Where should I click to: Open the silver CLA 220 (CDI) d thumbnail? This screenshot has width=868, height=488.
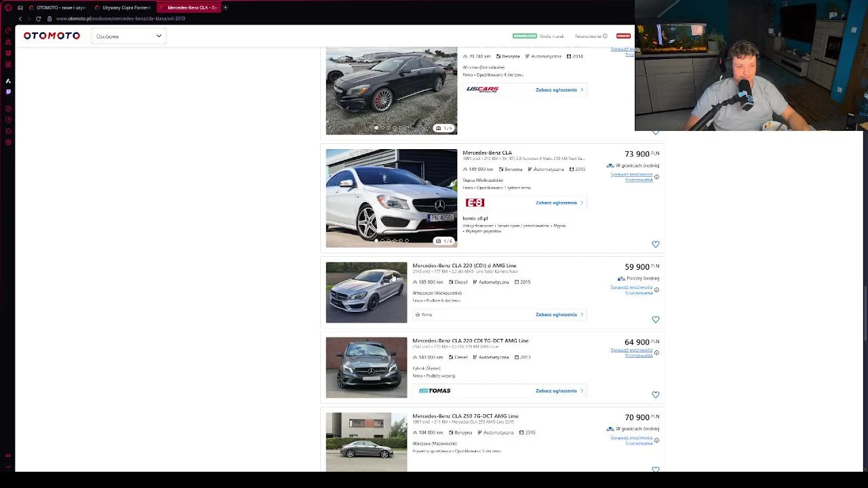pyautogui.click(x=366, y=292)
